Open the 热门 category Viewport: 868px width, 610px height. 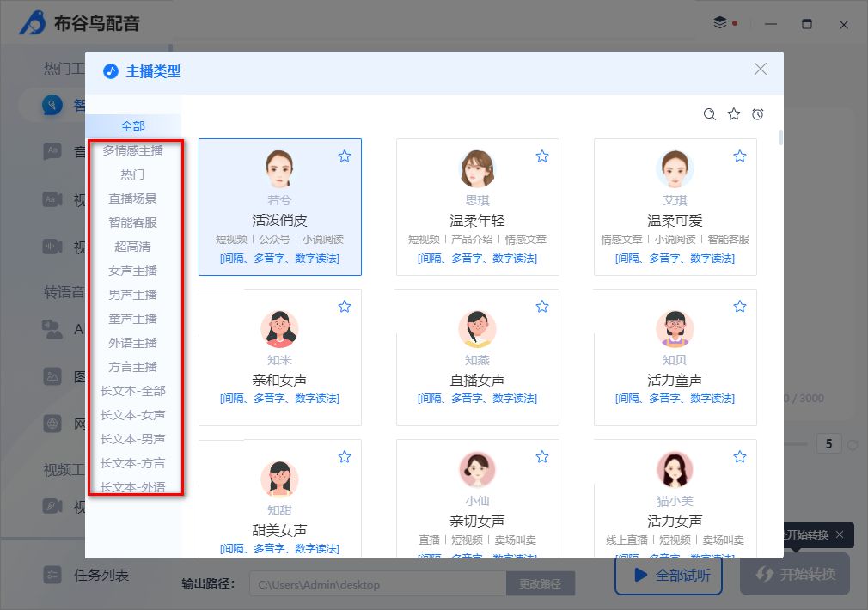point(133,174)
